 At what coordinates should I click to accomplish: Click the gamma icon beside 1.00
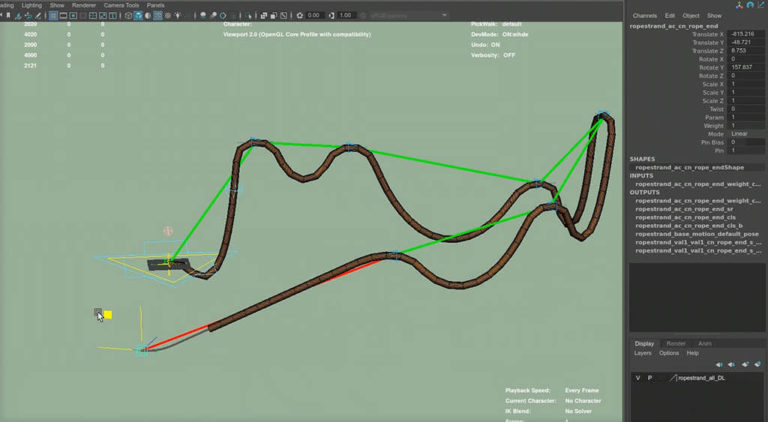click(x=332, y=16)
